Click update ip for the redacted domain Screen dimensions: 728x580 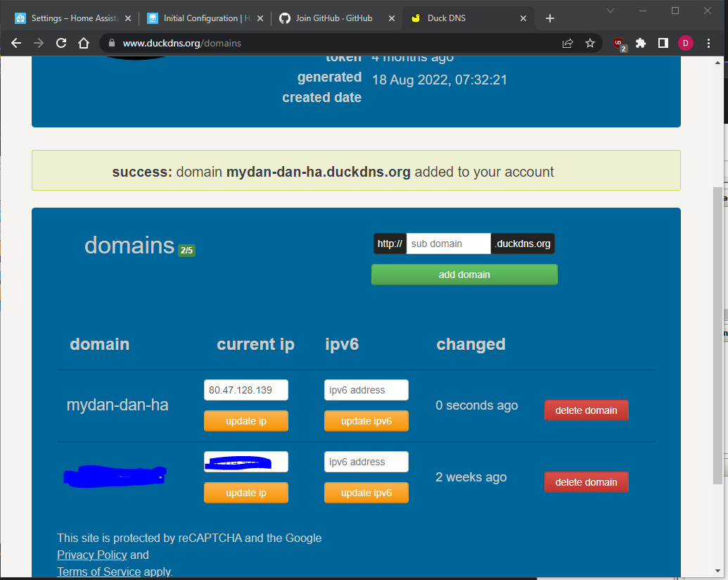(246, 493)
